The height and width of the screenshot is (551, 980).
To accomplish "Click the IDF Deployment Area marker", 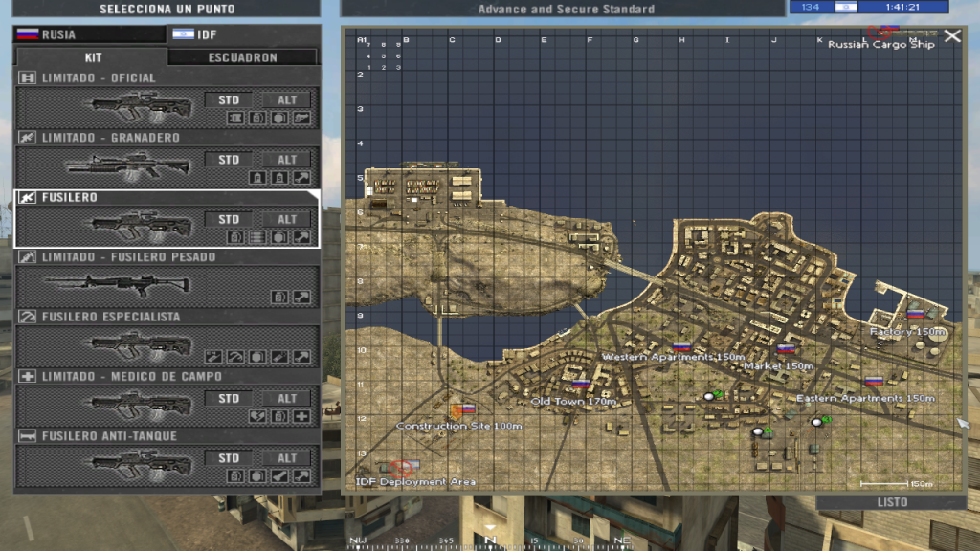I will click(400, 468).
